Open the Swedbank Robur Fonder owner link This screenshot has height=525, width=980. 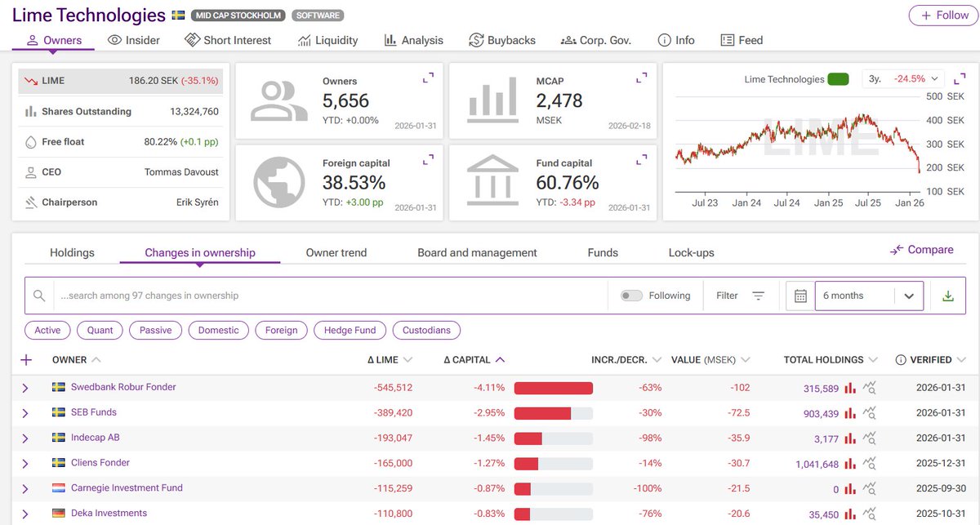(123, 387)
